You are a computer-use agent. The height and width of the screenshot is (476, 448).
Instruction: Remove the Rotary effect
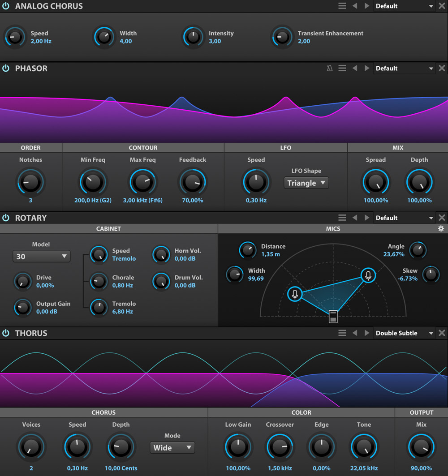[x=442, y=218]
